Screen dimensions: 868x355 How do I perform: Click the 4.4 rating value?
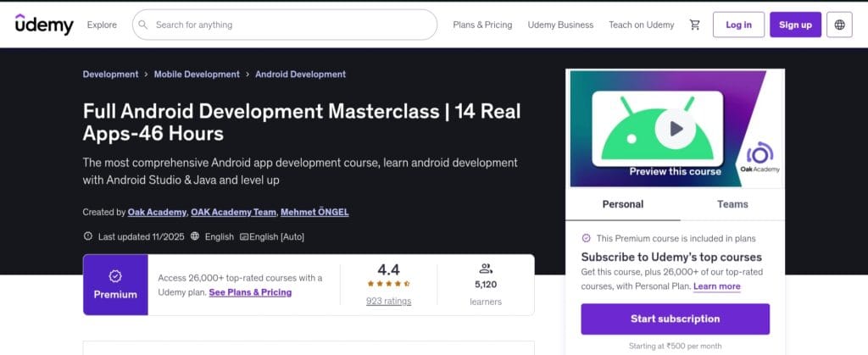[x=388, y=269]
